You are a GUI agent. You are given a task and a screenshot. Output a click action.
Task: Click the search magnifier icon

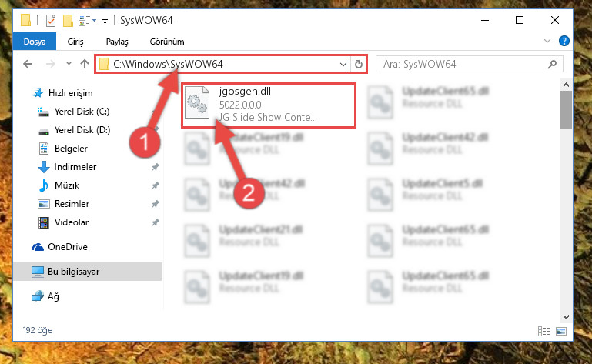point(552,64)
